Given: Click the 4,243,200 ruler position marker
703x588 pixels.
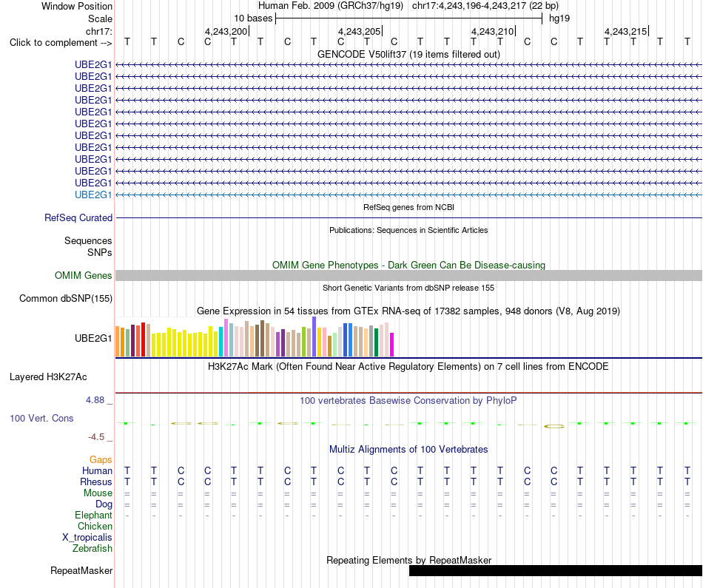Looking at the screenshot, I should (226, 31).
